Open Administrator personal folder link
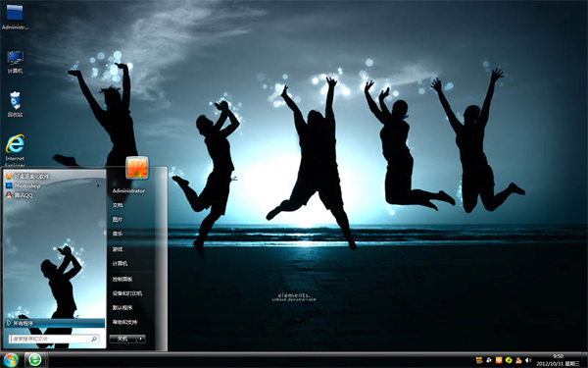The width and height of the screenshot is (588, 368). (x=128, y=190)
